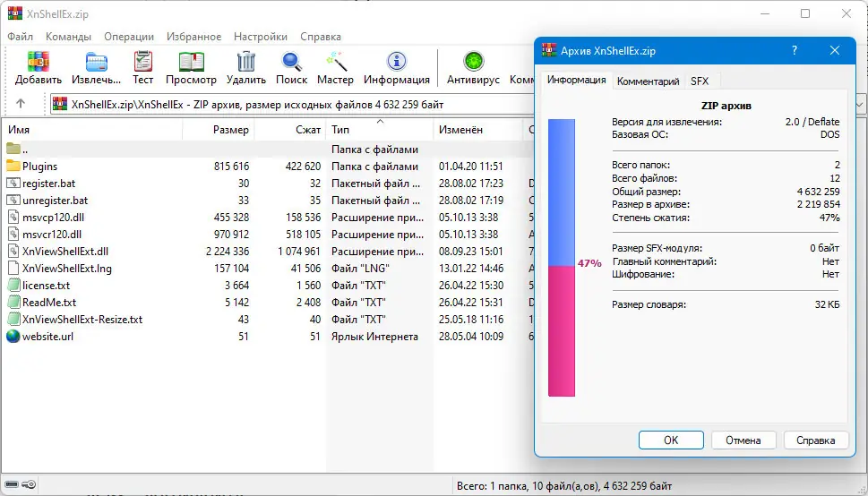Screen dimensions: 868x496
Task: Launch the Мастер wizard wand icon
Action: coord(335,62)
